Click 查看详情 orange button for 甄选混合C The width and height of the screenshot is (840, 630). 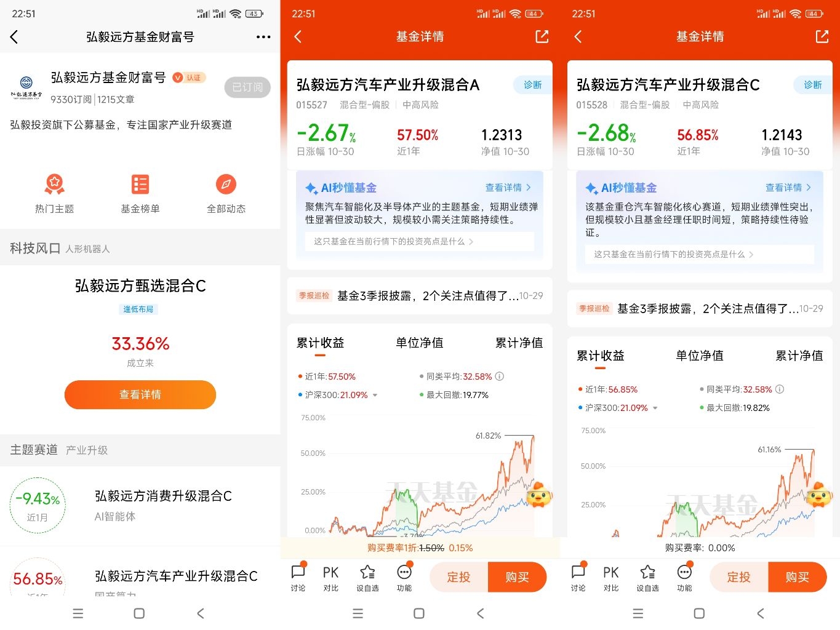(x=140, y=395)
